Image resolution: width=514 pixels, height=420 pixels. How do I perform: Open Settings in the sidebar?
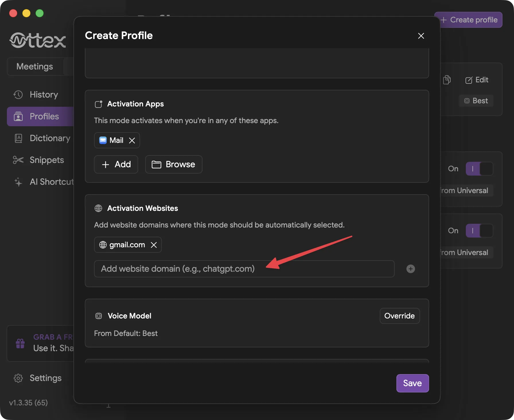[x=40, y=378]
